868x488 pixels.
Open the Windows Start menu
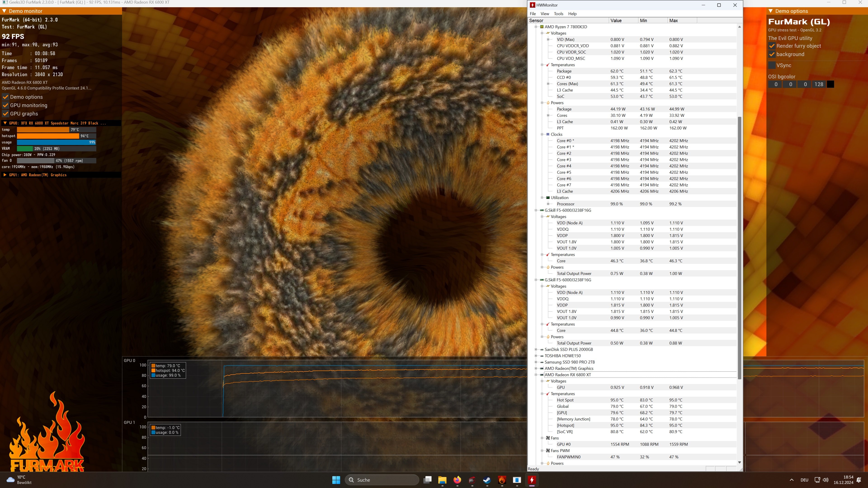click(336, 480)
